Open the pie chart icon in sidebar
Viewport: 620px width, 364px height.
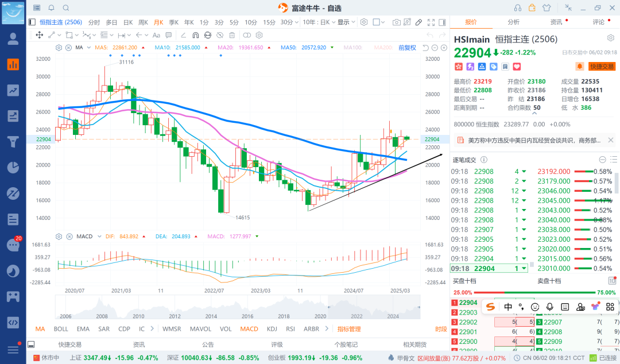[13, 168]
